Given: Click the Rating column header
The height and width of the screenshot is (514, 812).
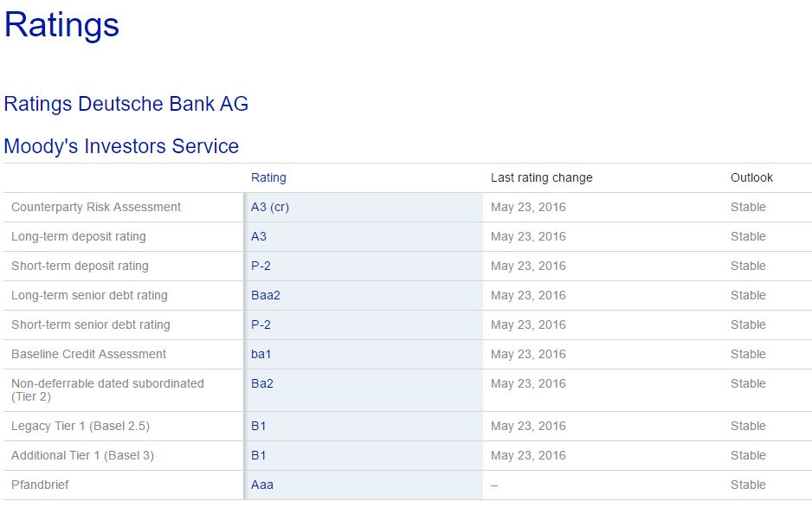Looking at the screenshot, I should click(268, 177).
